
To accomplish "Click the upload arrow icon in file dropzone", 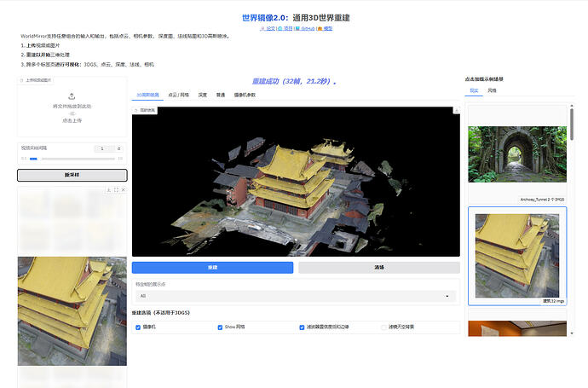I will [72, 96].
